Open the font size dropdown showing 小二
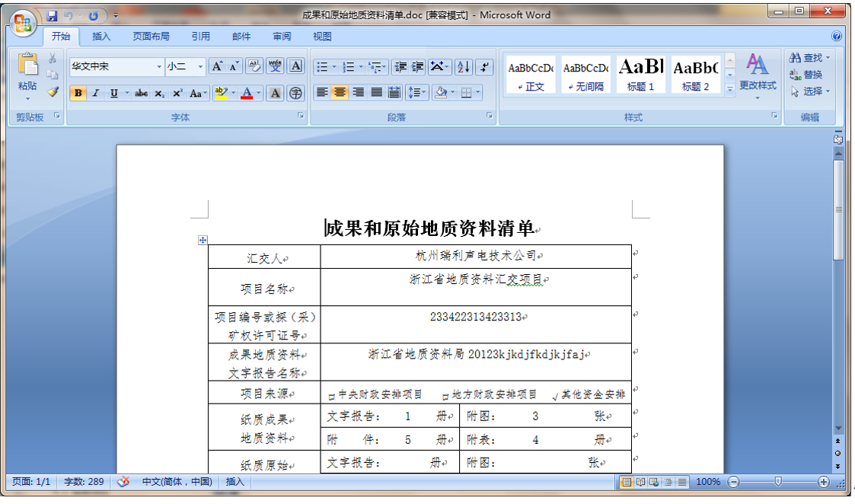This screenshot has width=855, height=504. click(x=201, y=66)
